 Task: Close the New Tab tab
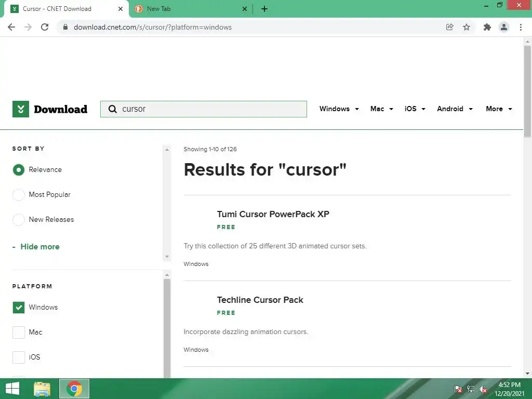(x=245, y=9)
